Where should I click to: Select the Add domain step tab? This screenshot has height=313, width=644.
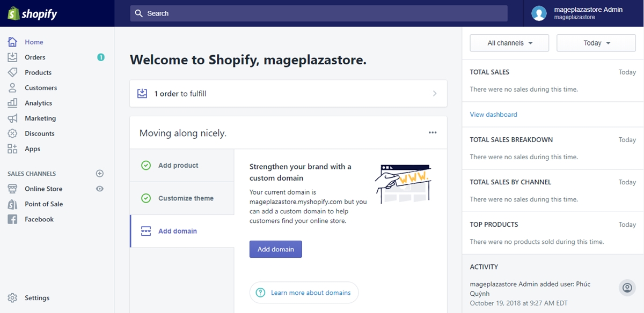182,231
